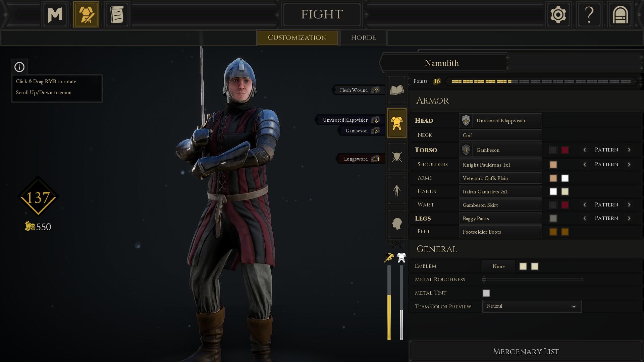Viewport: 644px width, 362px height.
Task: Open the face head sidebar icon
Action: pyautogui.click(x=397, y=224)
